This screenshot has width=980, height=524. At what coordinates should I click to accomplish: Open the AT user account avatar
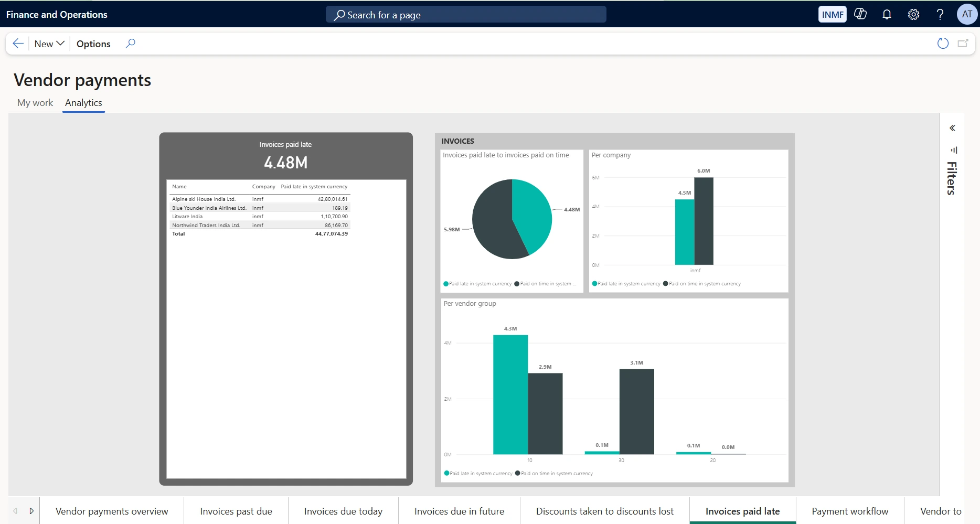pyautogui.click(x=967, y=14)
